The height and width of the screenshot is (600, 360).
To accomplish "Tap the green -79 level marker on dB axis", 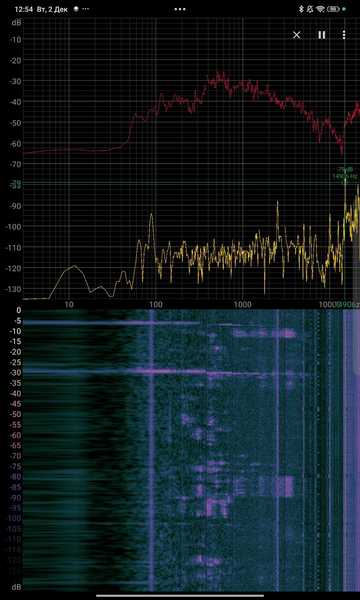I will pyautogui.click(x=16, y=183).
